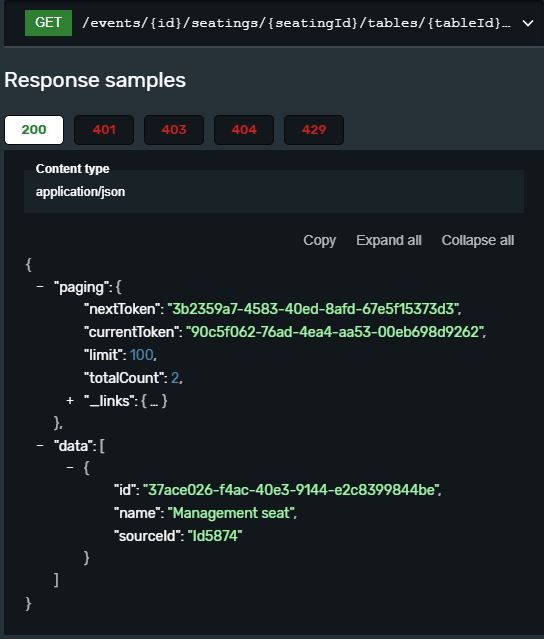
Task: Click the "Management seat" name value
Action: [x=231, y=513]
